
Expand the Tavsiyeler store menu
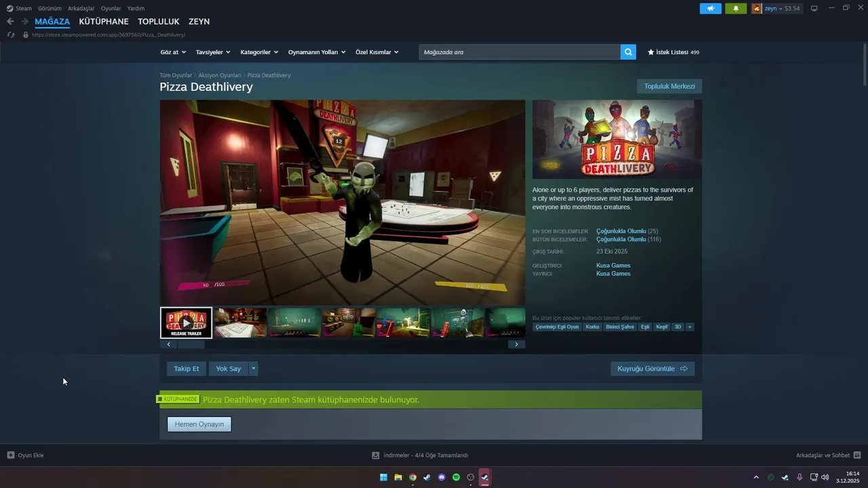[213, 52]
